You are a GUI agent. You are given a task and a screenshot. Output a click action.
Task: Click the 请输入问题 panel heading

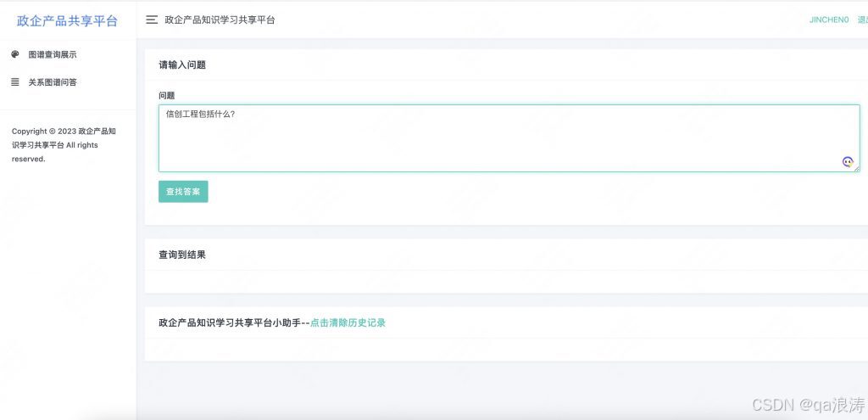(x=182, y=64)
